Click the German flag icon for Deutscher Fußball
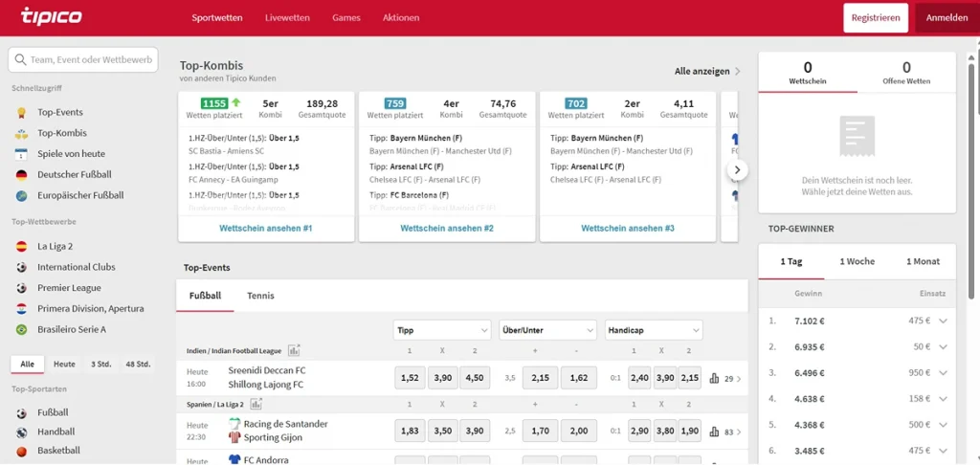Image resolution: width=980 pixels, height=465 pixels. (21, 174)
